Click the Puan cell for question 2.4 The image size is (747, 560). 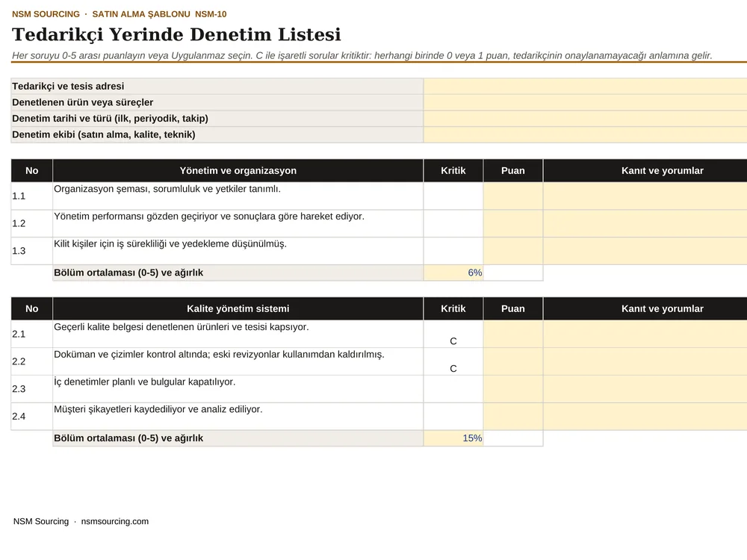coord(513,417)
